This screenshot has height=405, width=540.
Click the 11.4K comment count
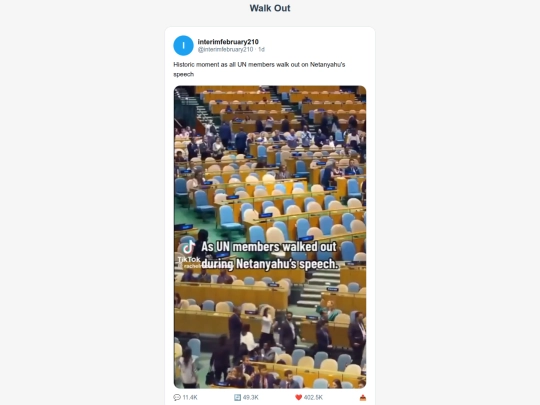pos(190,397)
